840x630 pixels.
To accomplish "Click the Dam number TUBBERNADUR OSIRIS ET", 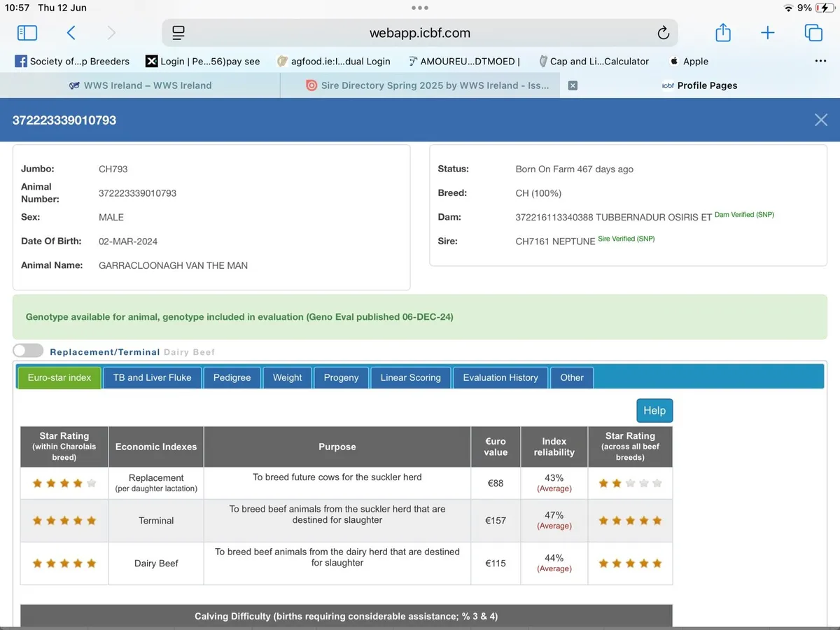I will [x=613, y=217].
